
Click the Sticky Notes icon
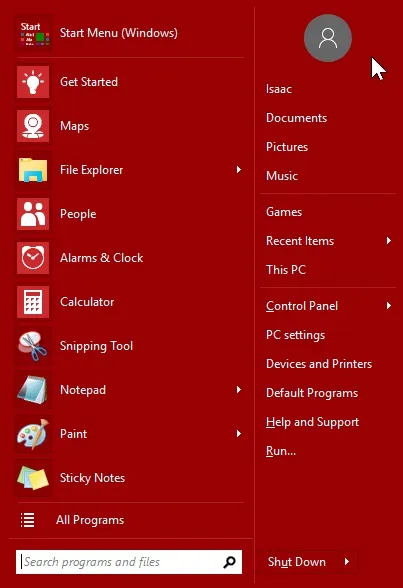(x=33, y=478)
